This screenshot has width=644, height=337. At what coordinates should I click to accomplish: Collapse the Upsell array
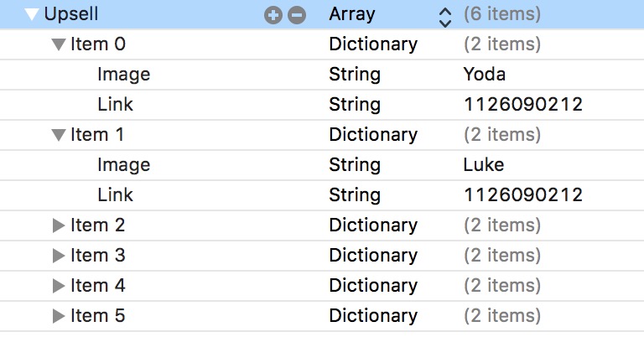[x=33, y=15]
